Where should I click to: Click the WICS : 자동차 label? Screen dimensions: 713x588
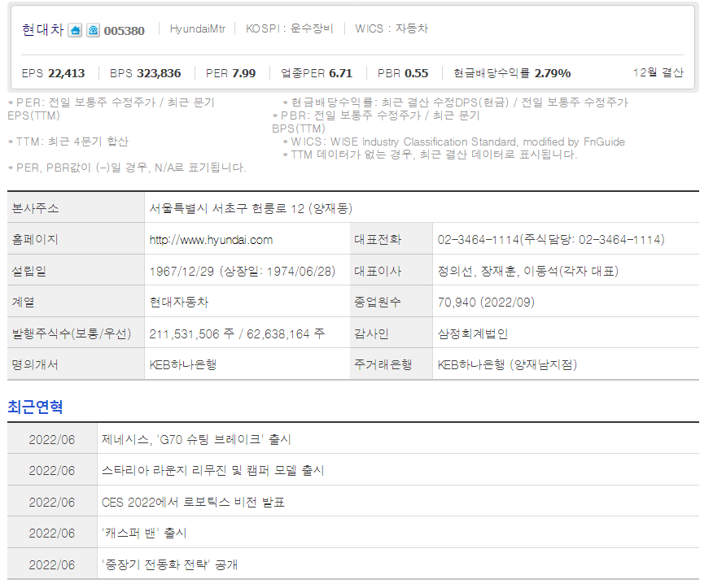pyautogui.click(x=391, y=28)
